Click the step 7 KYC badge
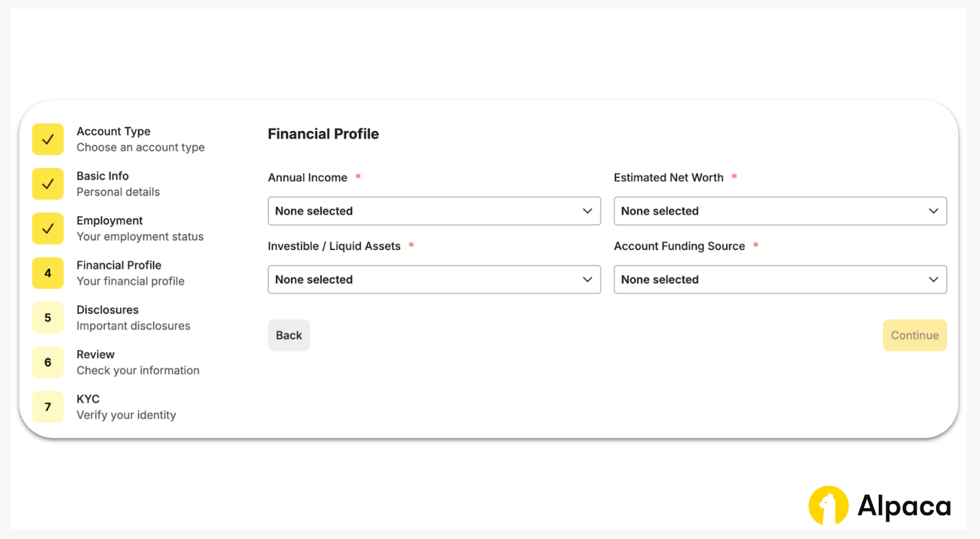 point(48,407)
